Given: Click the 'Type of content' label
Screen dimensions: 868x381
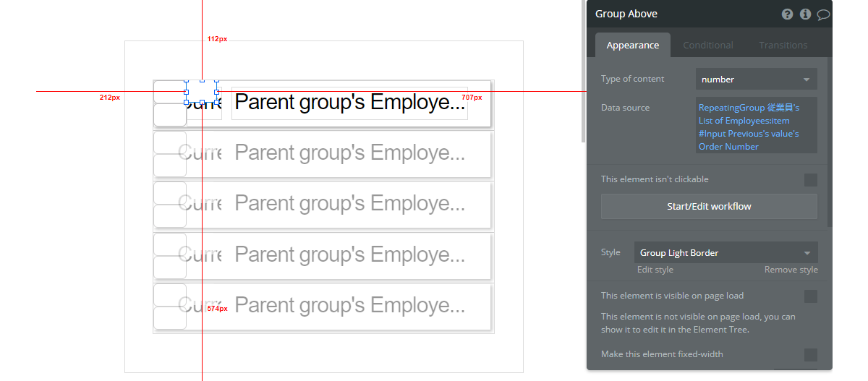Looking at the screenshot, I should tap(632, 80).
